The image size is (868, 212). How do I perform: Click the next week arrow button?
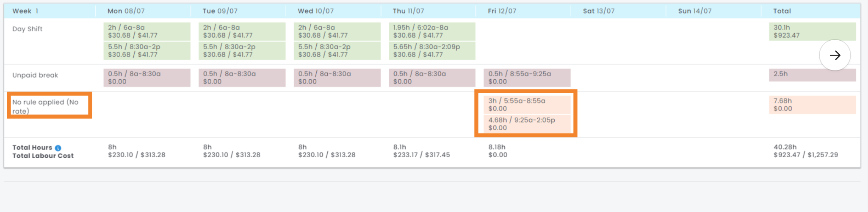pyautogui.click(x=835, y=55)
